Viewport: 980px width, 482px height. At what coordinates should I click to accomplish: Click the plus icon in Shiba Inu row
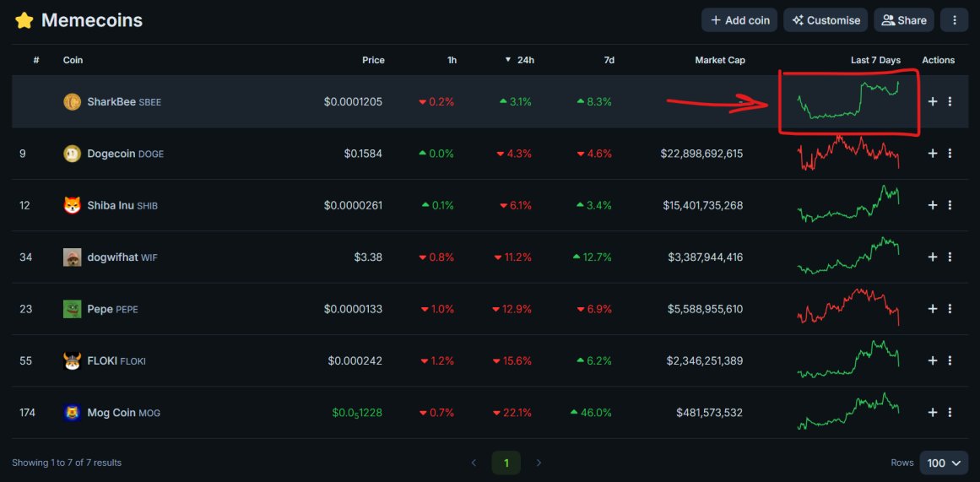pos(933,205)
